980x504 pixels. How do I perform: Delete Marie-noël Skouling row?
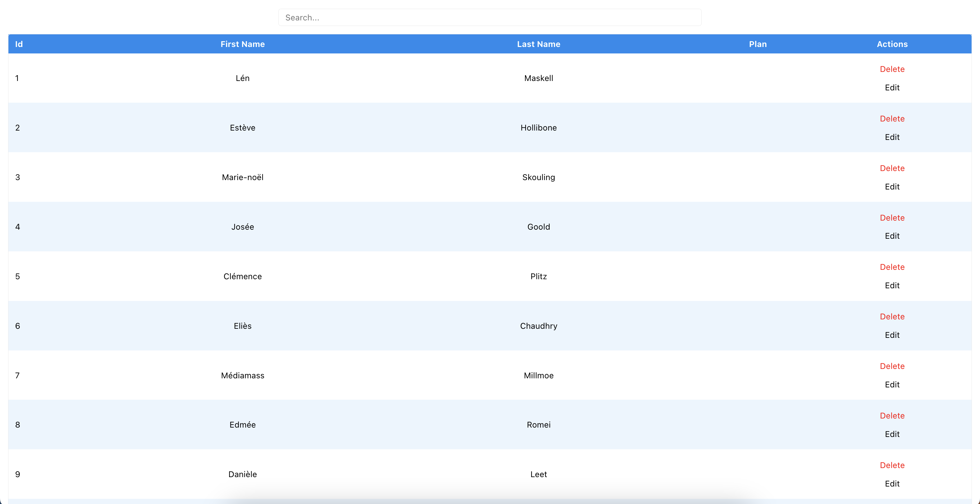pyautogui.click(x=892, y=168)
